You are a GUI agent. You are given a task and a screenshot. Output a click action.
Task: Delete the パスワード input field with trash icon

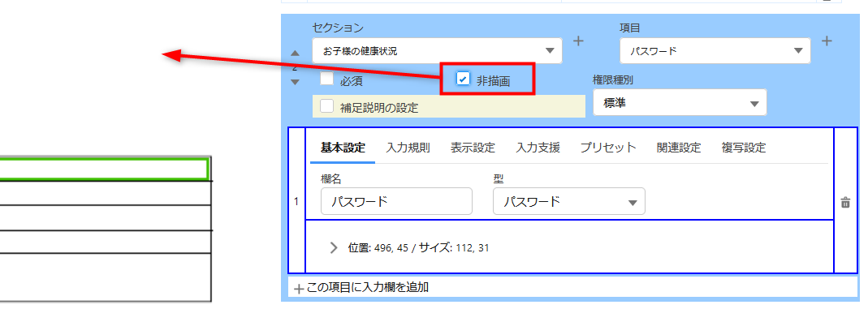coord(845,202)
